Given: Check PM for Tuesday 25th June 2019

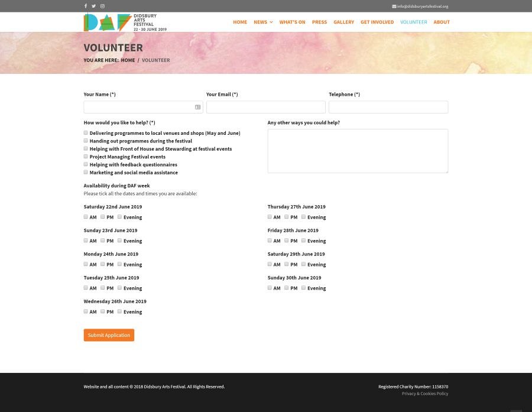Looking at the screenshot, I should [x=102, y=288].
